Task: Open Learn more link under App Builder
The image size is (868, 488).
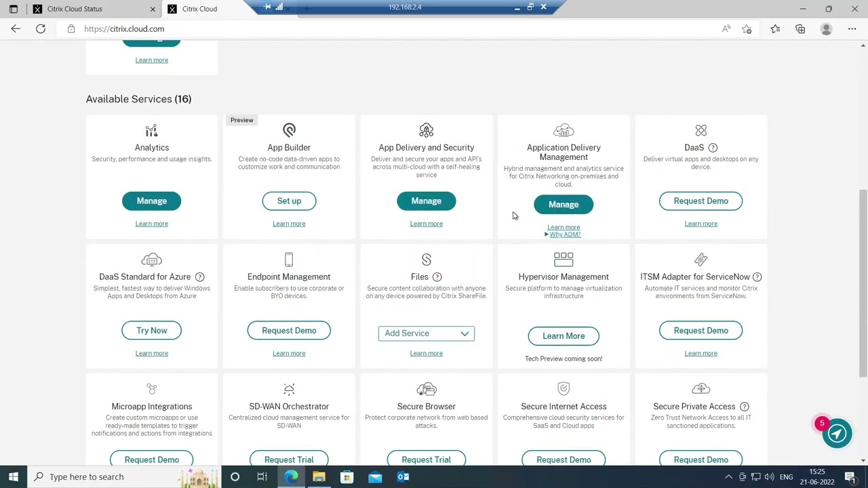Action: pyautogui.click(x=289, y=224)
